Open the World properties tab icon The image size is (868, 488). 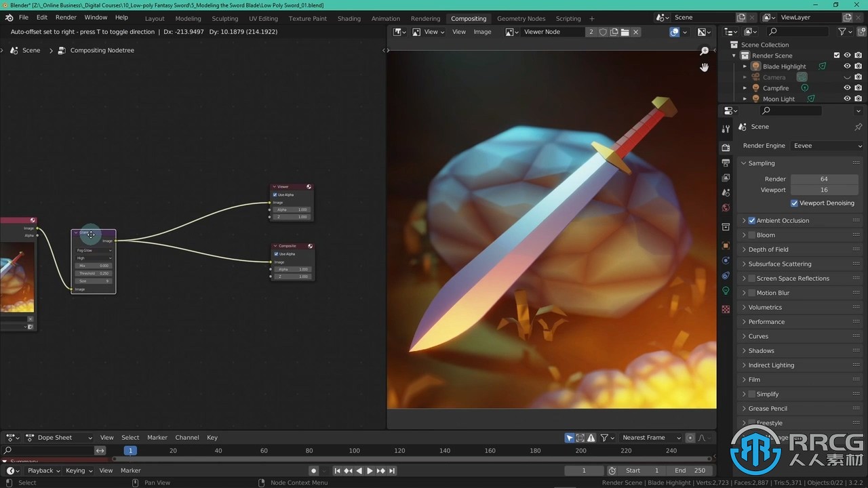(x=726, y=207)
